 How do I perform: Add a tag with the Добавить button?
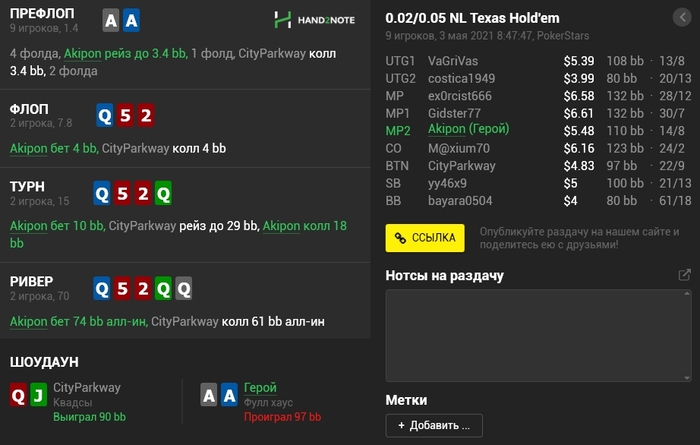[434, 426]
